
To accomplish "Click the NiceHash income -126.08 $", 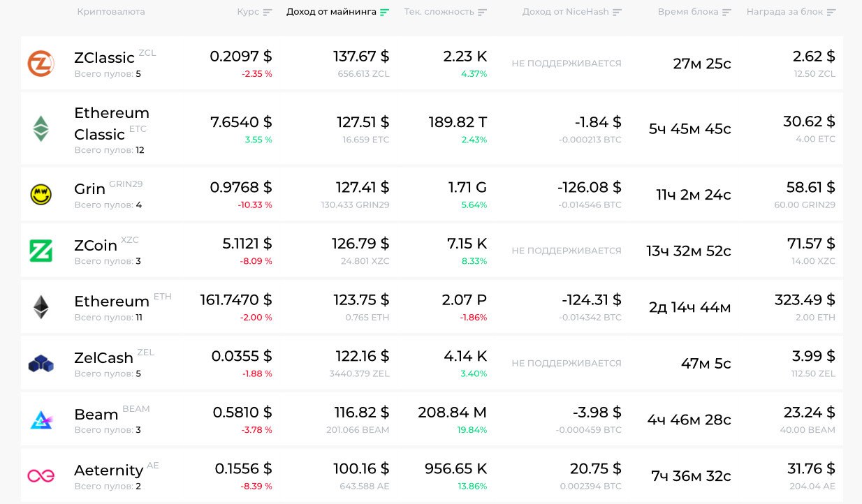I will [x=590, y=187].
